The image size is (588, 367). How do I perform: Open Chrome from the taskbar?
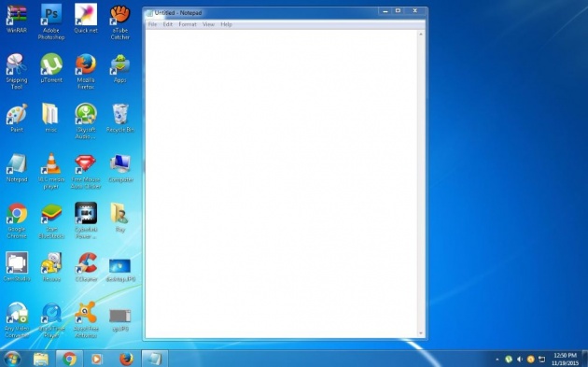[69, 359]
